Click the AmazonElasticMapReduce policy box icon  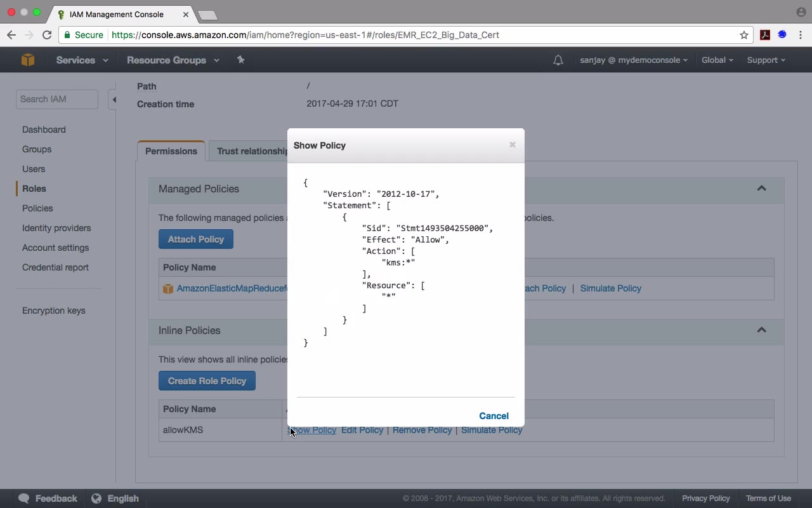(168, 289)
